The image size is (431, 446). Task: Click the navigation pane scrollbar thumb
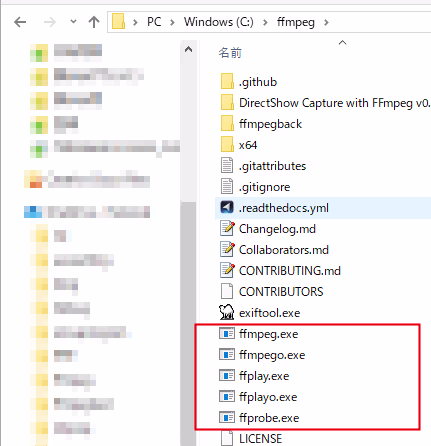[188, 323]
